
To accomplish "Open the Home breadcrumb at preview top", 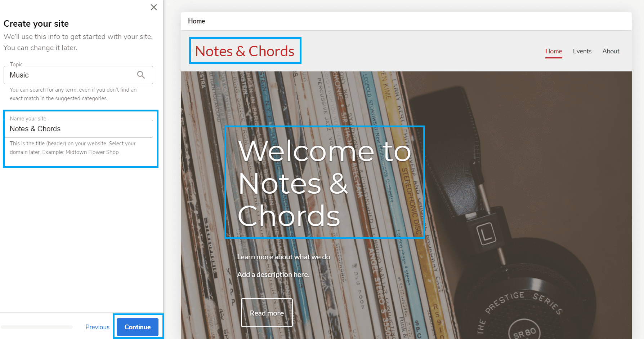I will 196,21.
